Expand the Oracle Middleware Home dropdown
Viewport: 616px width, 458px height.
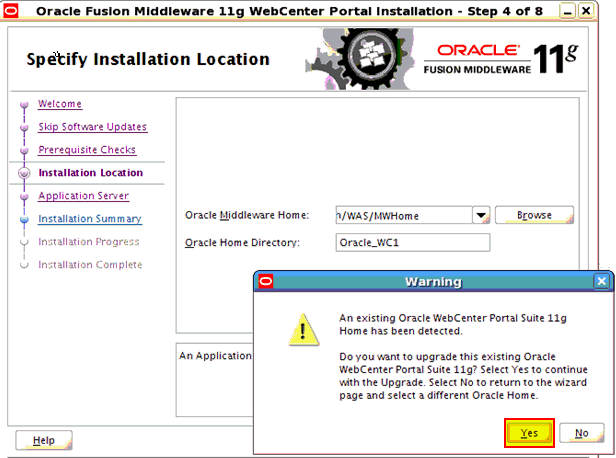480,215
